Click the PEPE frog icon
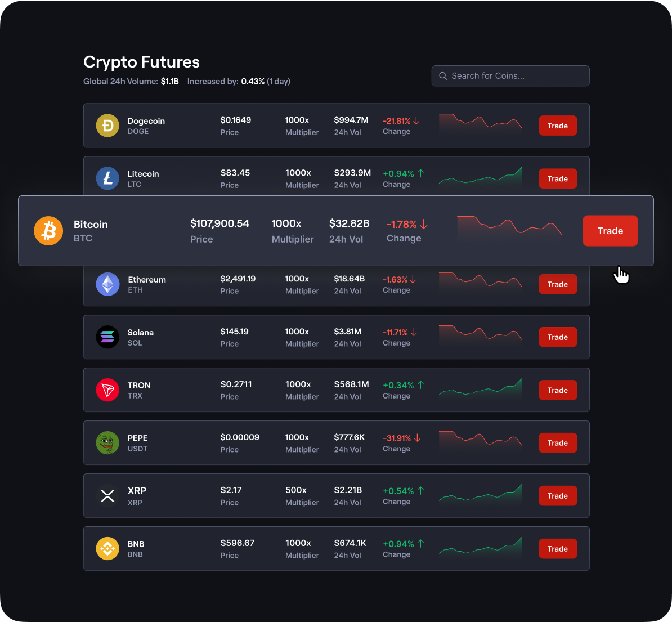The width and height of the screenshot is (672, 622). tap(107, 443)
